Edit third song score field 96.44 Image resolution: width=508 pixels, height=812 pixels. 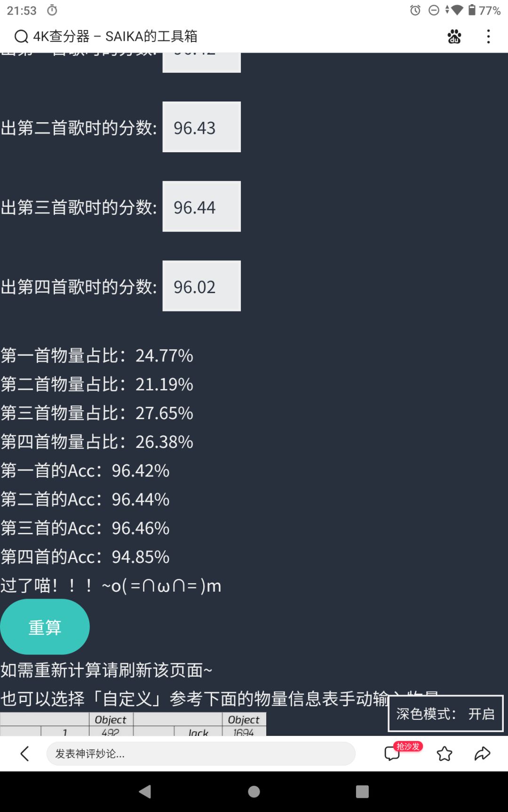click(x=202, y=206)
